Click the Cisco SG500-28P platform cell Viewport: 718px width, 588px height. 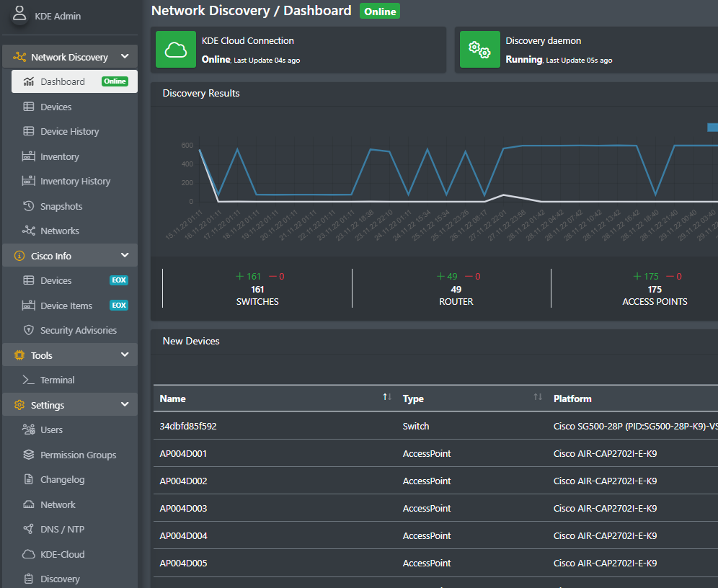(x=636, y=426)
